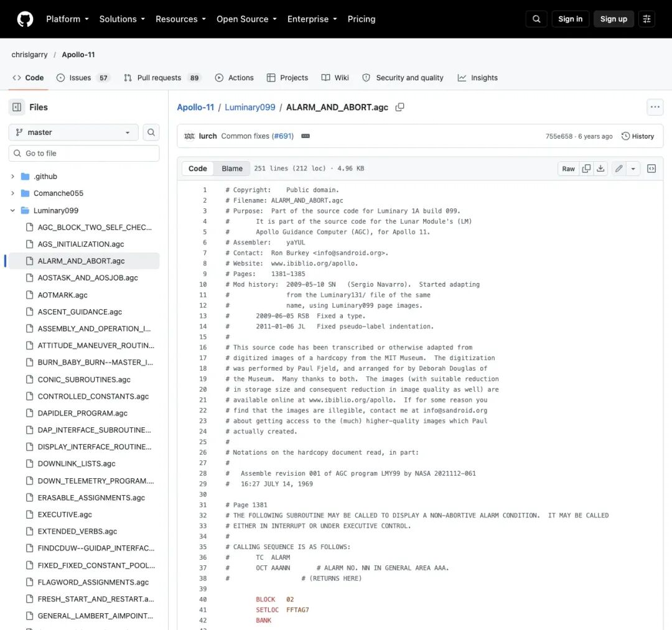The width and height of the screenshot is (672, 630).
Task: Open the Raw file view
Action: [568, 169]
